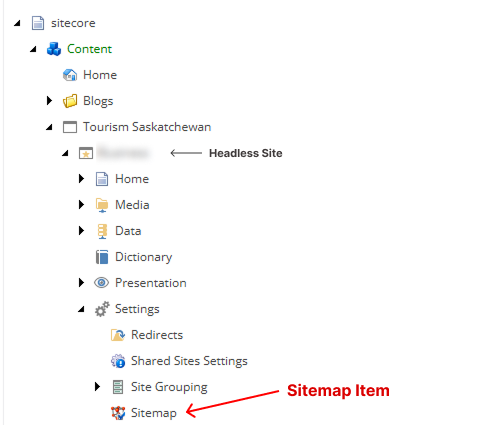Select the Sitemap item
The image size is (494, 425).
click(154, 413)
